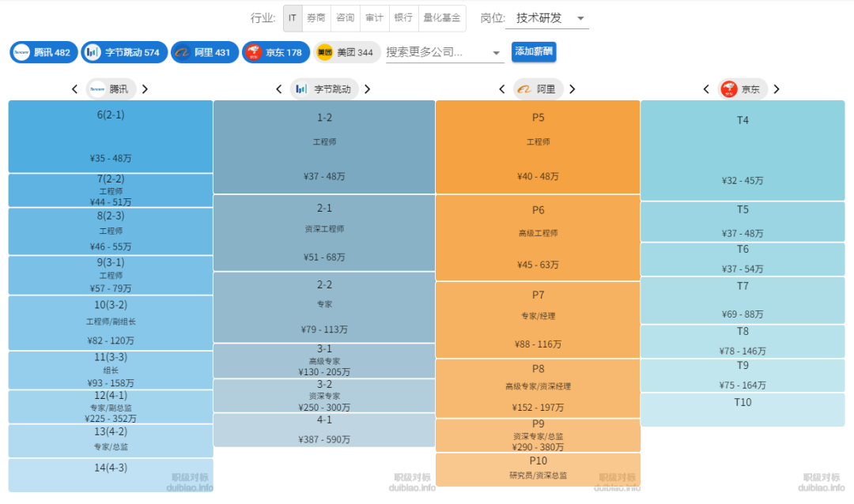Open Tencent level 13(4-2) block
Screen dimensions: 854x504
click(111, 440)
